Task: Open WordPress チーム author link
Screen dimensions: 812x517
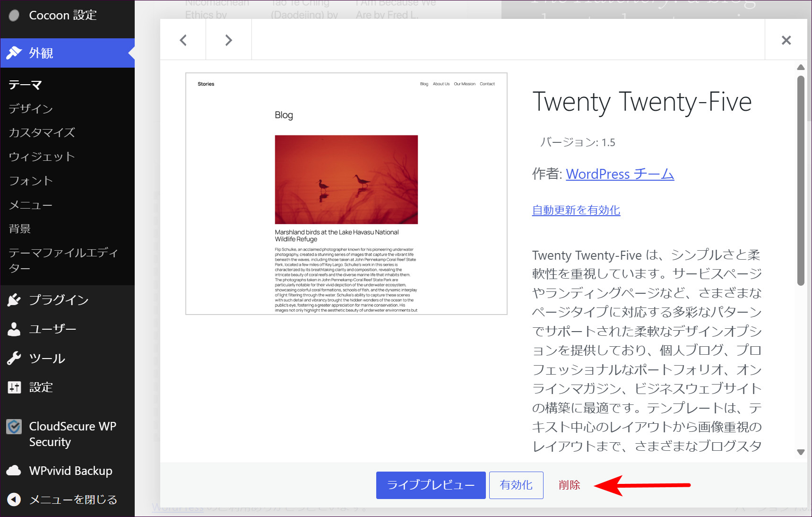Action: pyautogui.click(x=620, y=174)
